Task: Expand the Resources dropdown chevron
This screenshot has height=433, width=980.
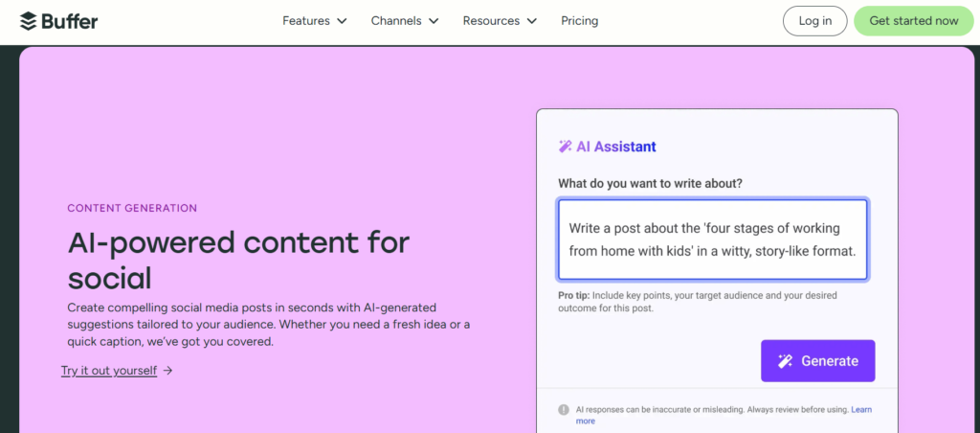Action: point(531,21)
